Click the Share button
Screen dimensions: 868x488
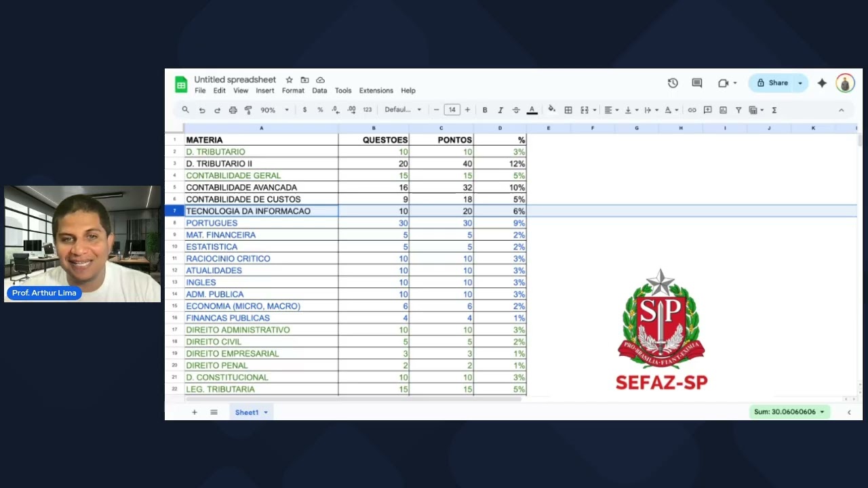[x=772, y=83]
